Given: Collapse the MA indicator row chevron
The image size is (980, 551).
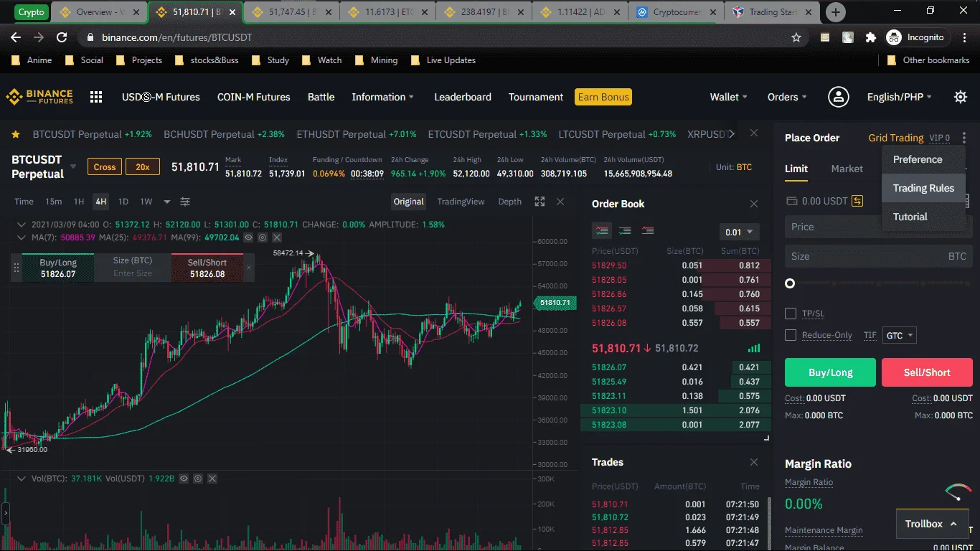Looking at the screenshot, I should (x=21, y=237).
